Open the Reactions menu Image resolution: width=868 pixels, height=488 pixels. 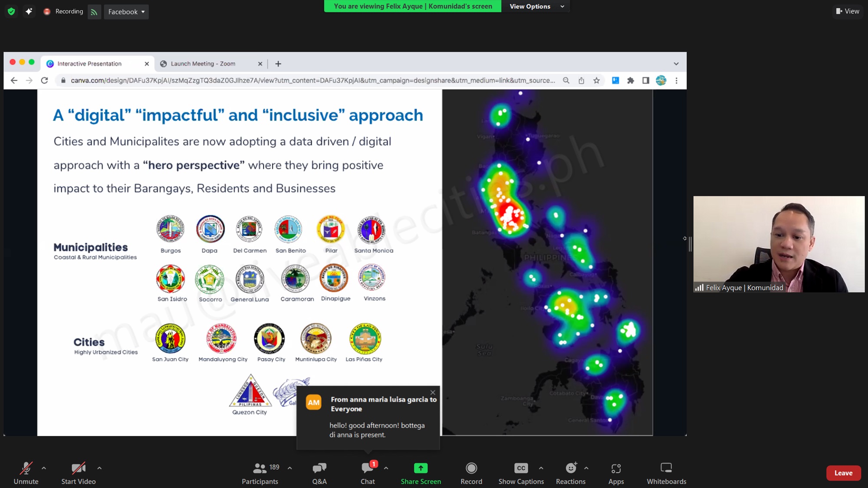pyautogui.click(x=571, y=473)
